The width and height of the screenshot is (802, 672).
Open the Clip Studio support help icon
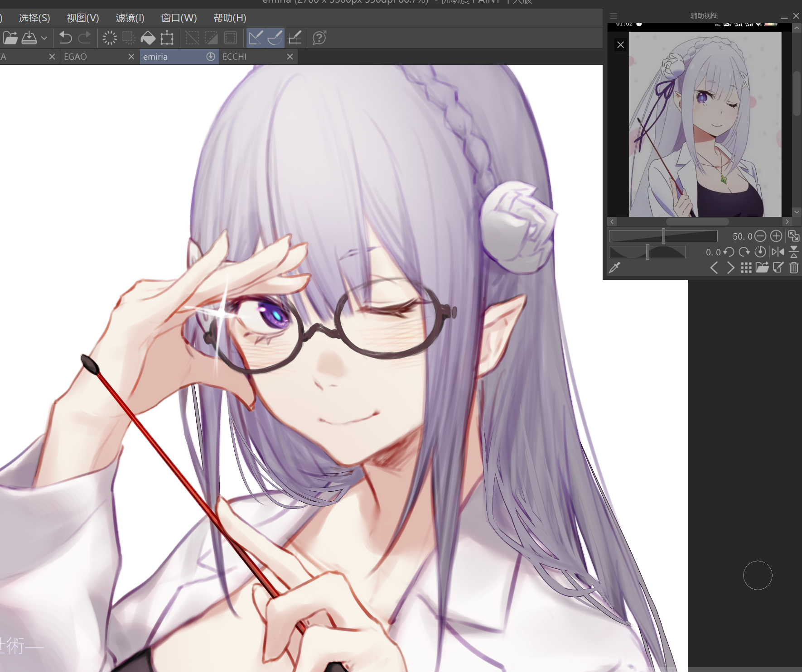(320, 38)
